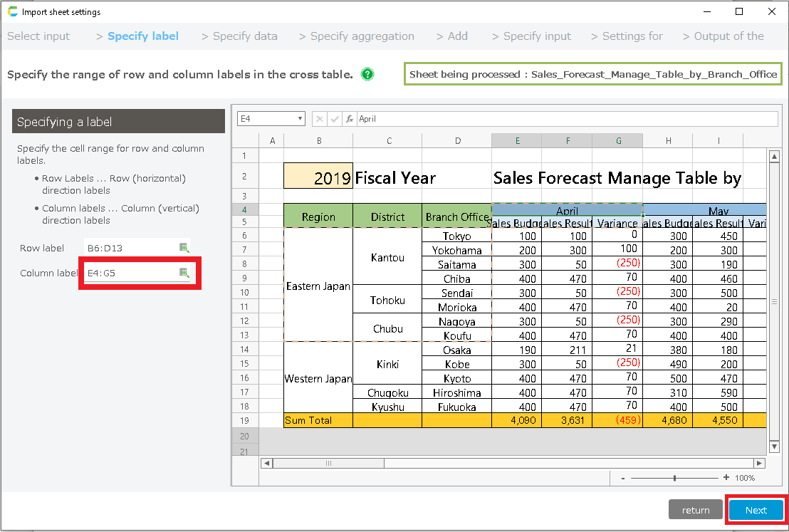Image resolution: width=789 pixels, height=532 pixels.
Task: Go to the Select input step
Action: click(38, 36)
